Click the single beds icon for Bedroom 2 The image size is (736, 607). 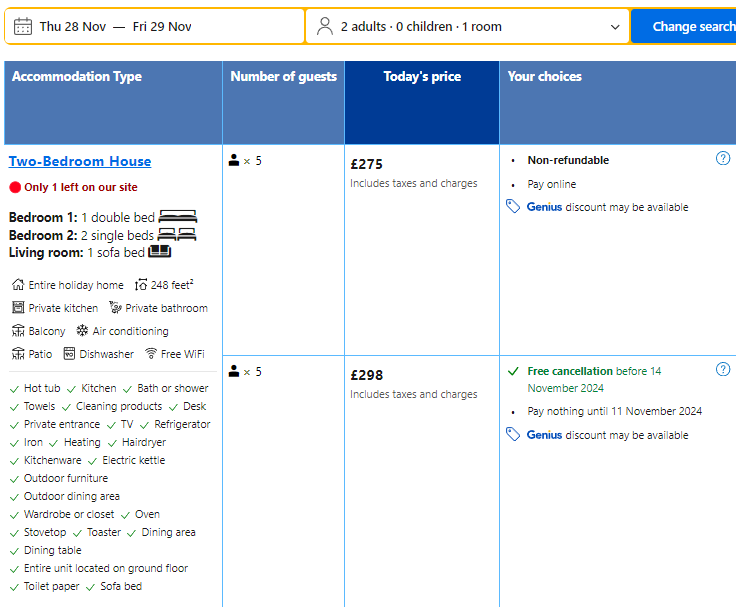(176, 234)
